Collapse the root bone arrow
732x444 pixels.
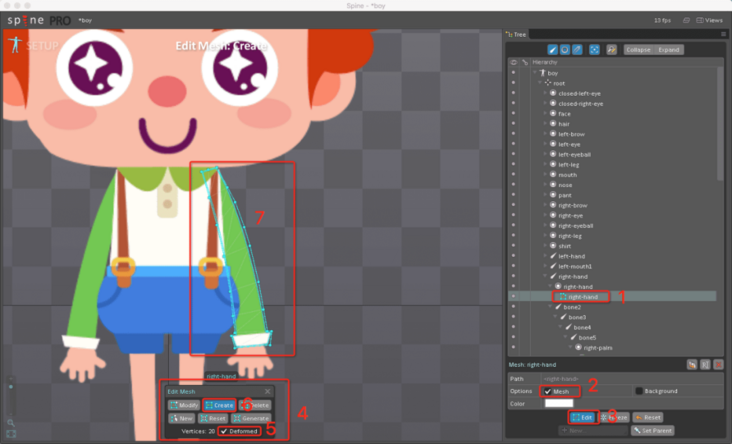pos(540,83)
